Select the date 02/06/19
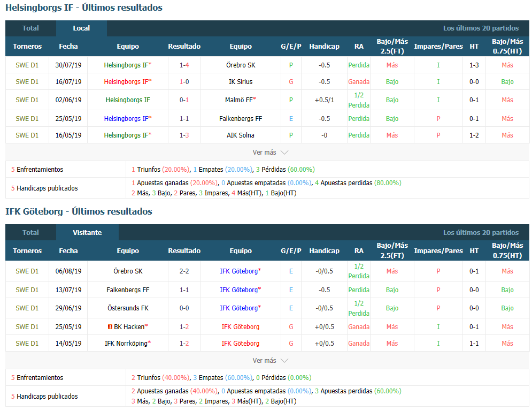This screenshot has height=411, width=532. [68, 100]
